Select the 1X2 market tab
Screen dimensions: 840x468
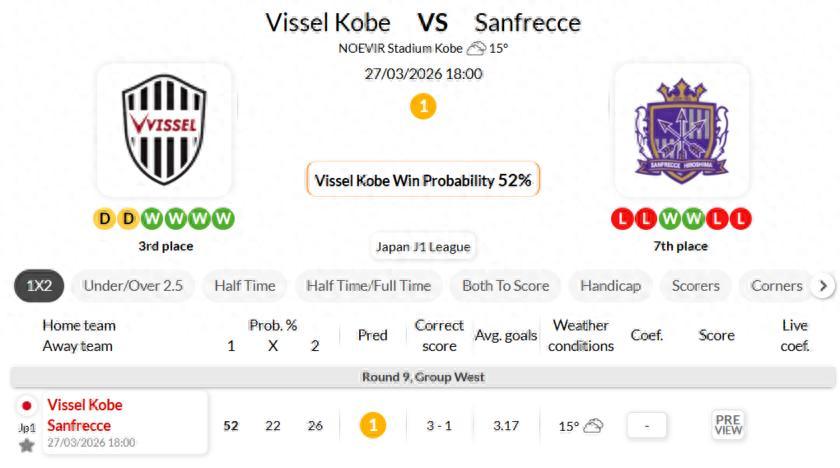point(40,285)
